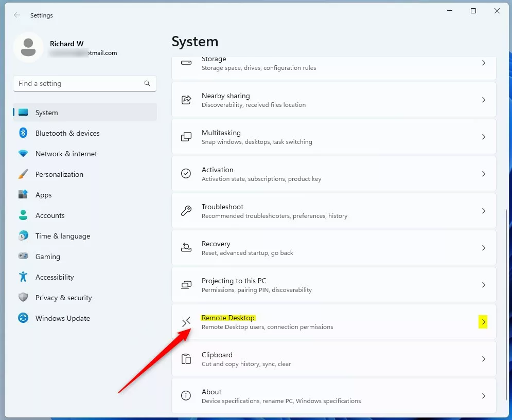Open Nearby sharing using its right chevron
Image resolution: width=512 pixels, height=420 pixels.
click(x=483, y=100)
